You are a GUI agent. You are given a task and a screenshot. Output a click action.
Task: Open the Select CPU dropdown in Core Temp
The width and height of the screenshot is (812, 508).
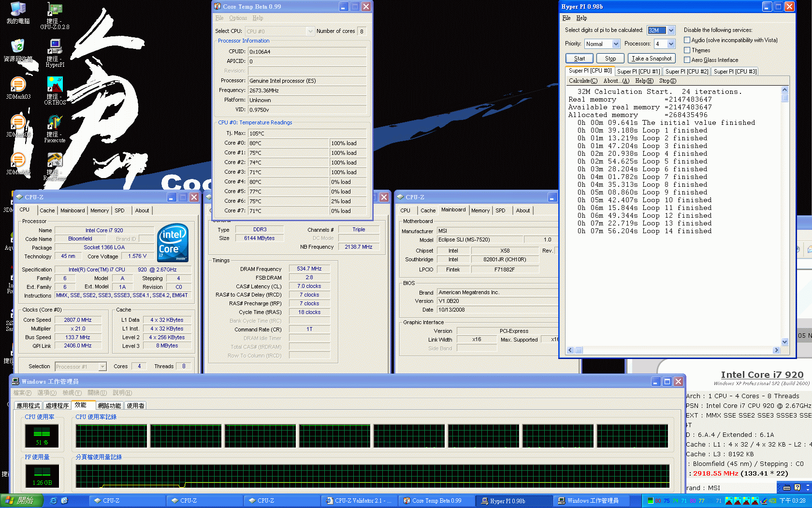tap(310, 31)
